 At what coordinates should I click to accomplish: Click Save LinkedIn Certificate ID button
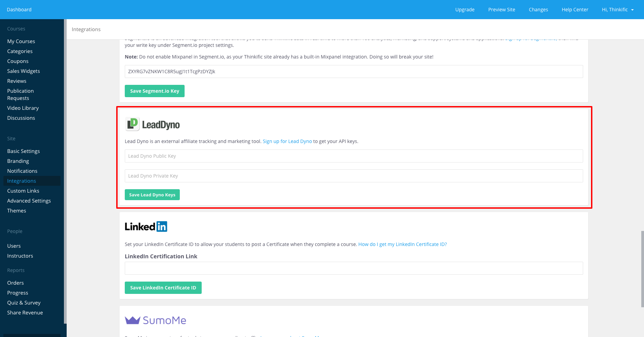[163, 288]
